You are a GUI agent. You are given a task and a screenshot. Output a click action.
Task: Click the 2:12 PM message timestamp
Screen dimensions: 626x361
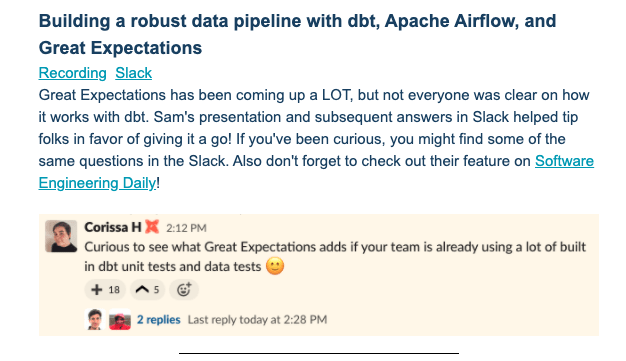coord(186,228)
